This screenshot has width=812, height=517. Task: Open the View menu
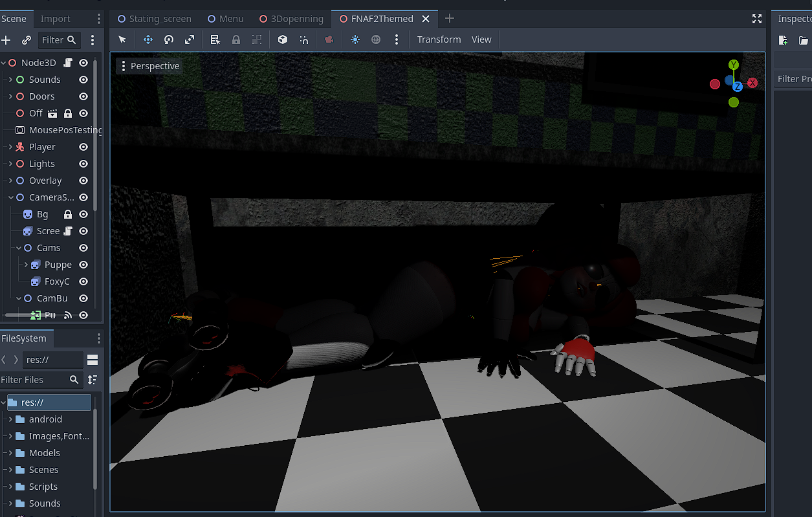tap(481, 39)
